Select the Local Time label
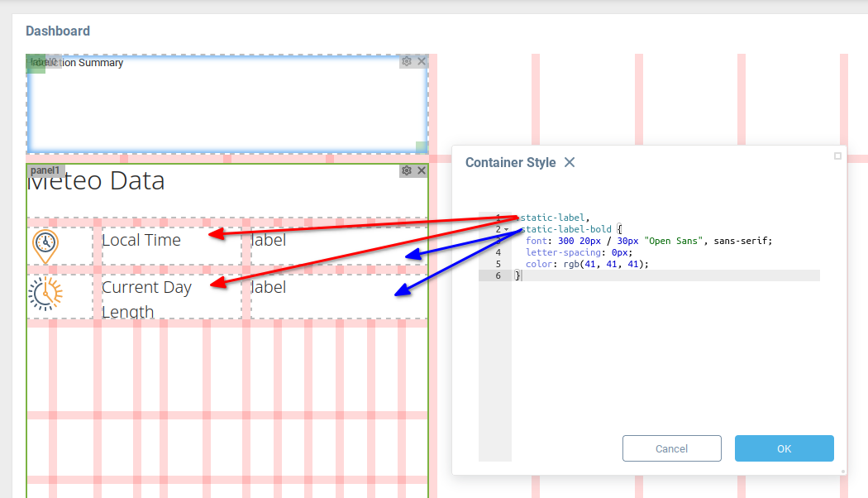868x498 pixels. click(141, 240)
